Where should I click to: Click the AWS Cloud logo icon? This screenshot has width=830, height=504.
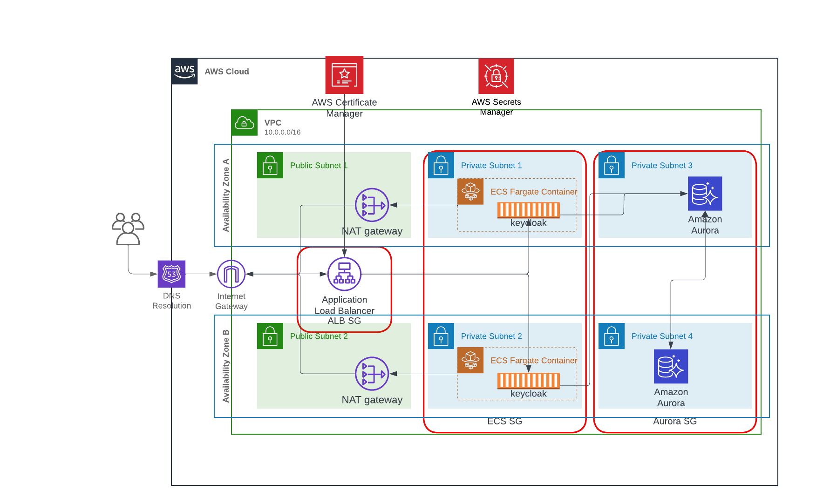tap(184, 71)
